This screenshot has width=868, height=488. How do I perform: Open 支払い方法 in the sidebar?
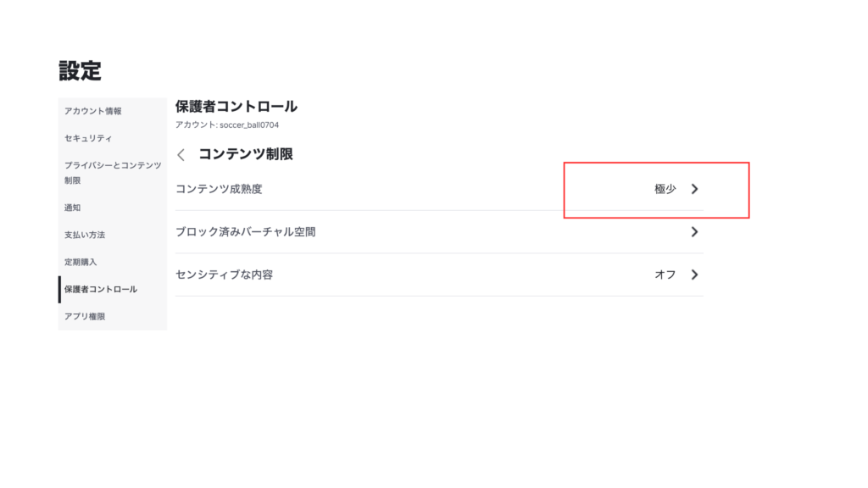pyautogui.click(x=85, y=235)
